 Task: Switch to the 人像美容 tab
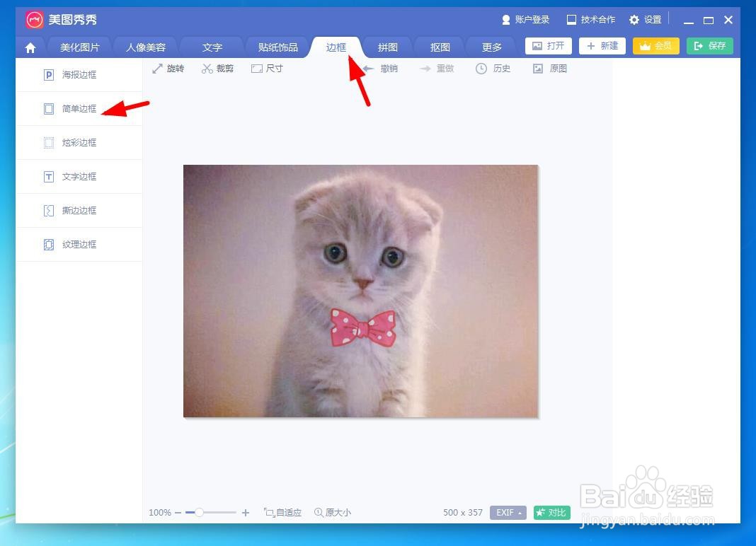click(x=146, y=47)
